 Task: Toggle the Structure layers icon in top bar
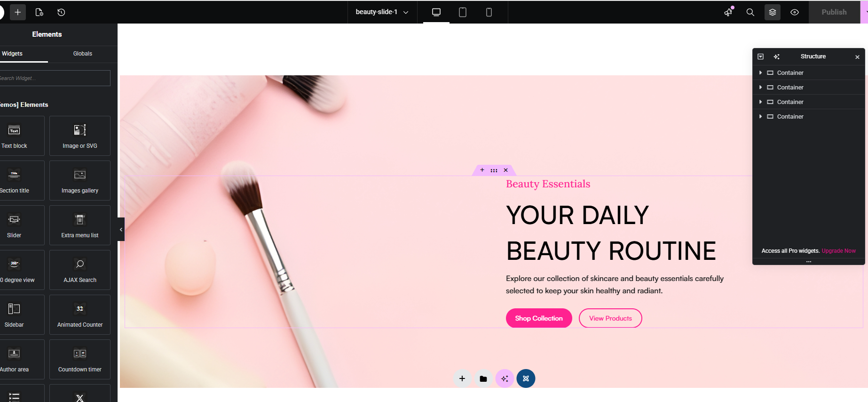pyautogui.click(x=773, y=12)
